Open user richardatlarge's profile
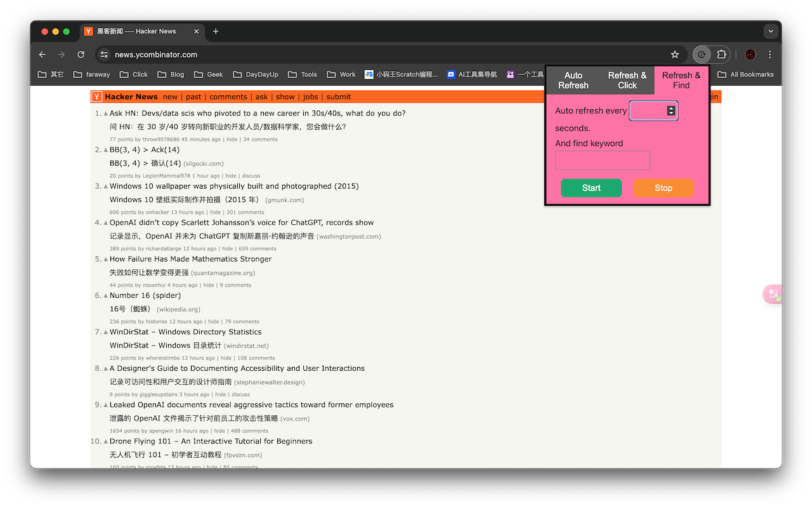 point(163,249)
